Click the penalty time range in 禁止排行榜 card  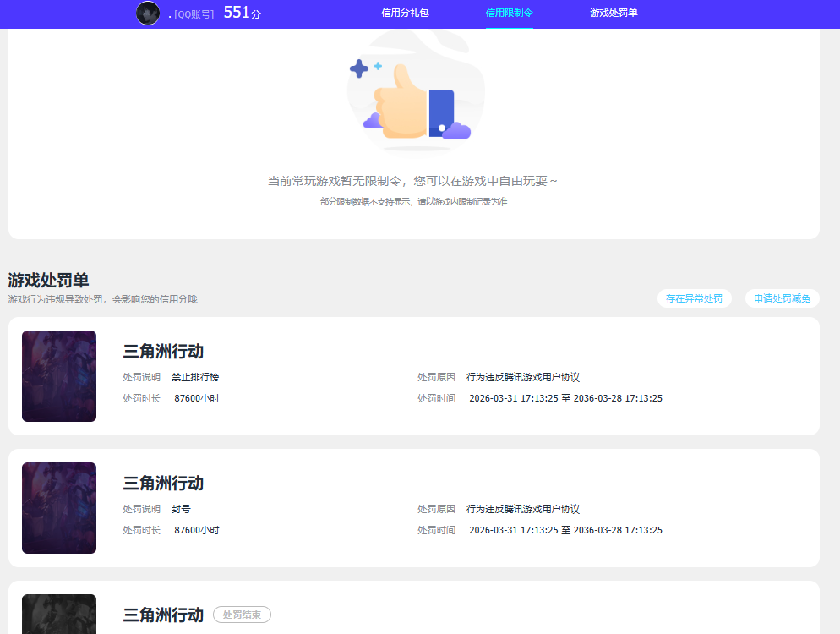[x=565, y=398]
